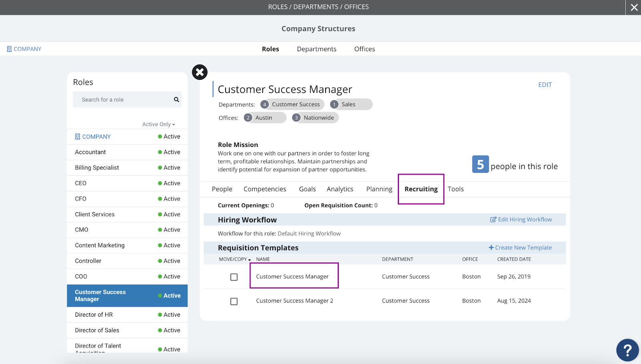This screenshot has width=641, height=364.
Task: Switch to the Roles tab
Action: 270,49
